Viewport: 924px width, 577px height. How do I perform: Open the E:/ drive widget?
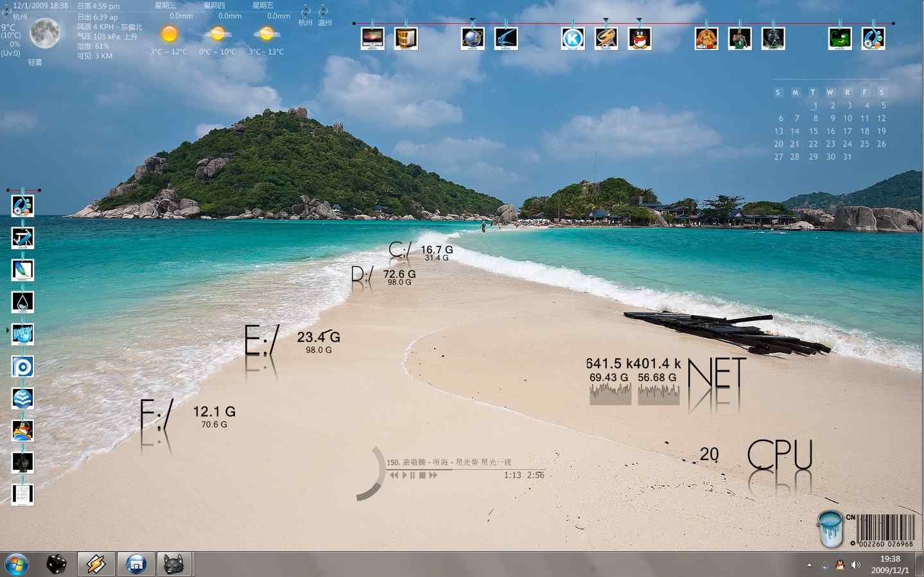pyautogui.click(x=262, y=341)
